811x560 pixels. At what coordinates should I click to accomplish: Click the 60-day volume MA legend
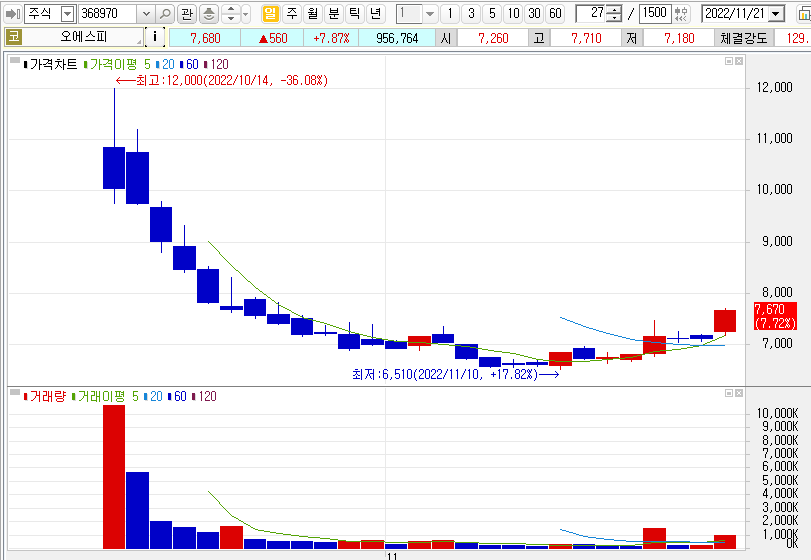pos(177,397)
